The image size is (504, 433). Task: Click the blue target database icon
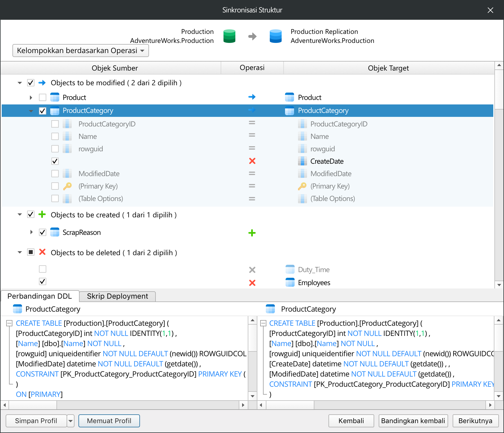[275, 36]
